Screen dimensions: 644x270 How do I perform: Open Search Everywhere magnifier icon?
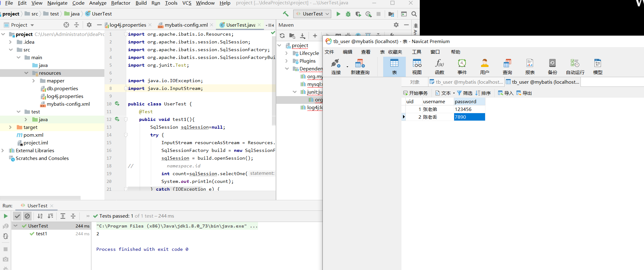click(414, 14)
